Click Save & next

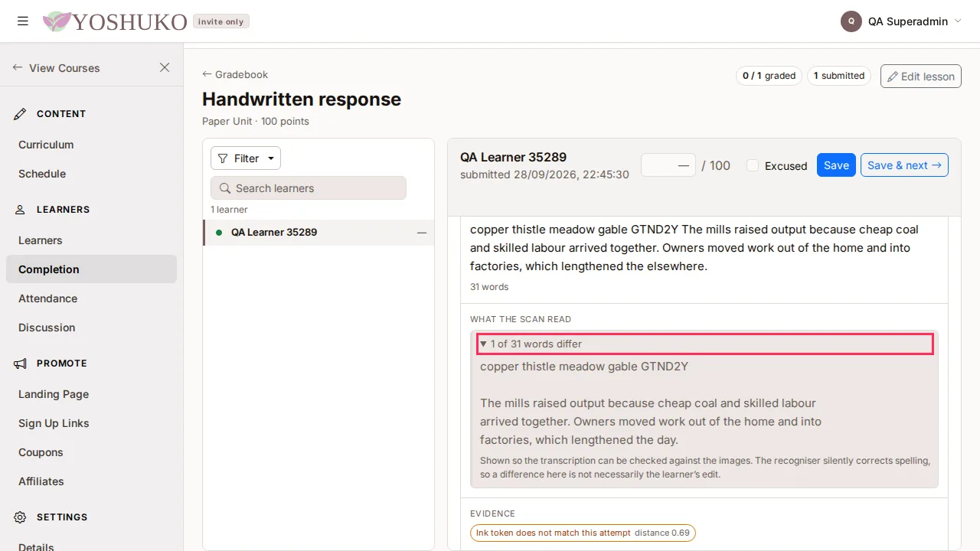pyautogui.click(x=904, y=165)
